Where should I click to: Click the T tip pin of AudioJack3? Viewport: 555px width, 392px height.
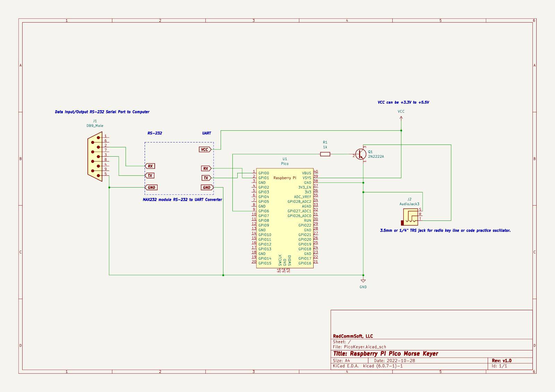point(420,219)
